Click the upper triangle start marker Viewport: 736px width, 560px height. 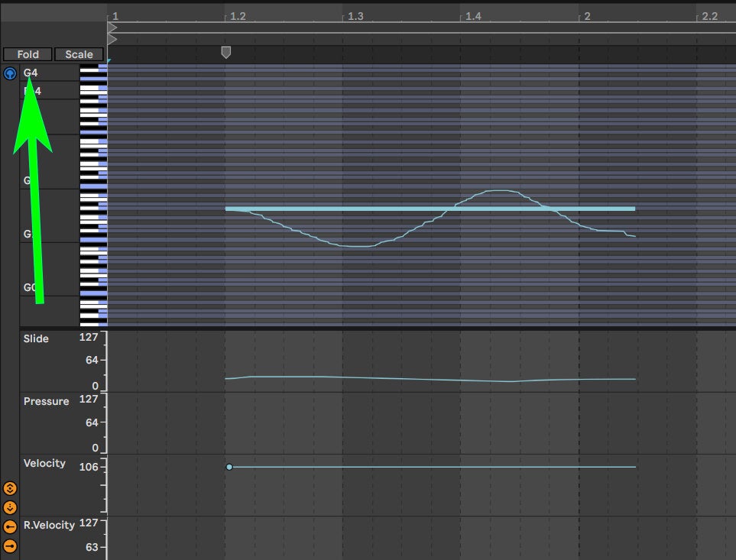point(112,28)
